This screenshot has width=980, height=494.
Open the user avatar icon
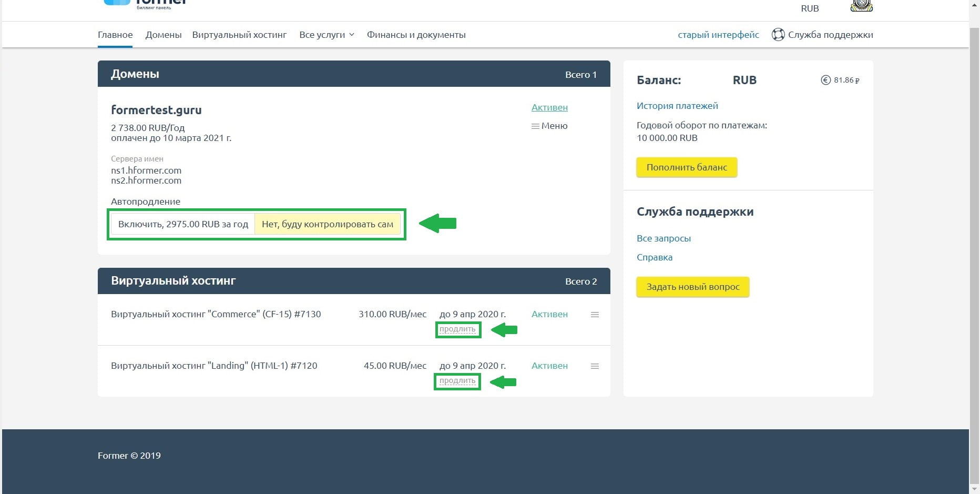click(861, 5)
